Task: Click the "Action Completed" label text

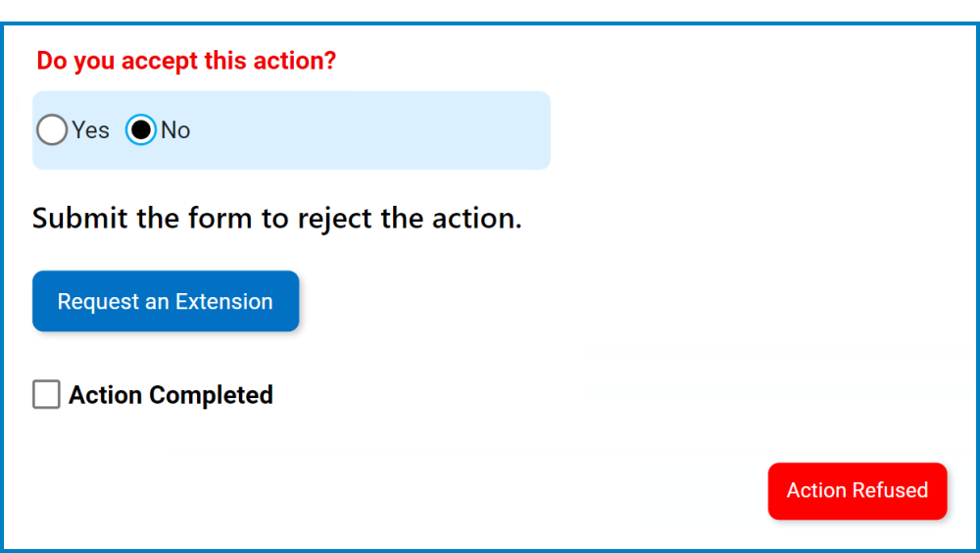Action: (x=171, y=395)
